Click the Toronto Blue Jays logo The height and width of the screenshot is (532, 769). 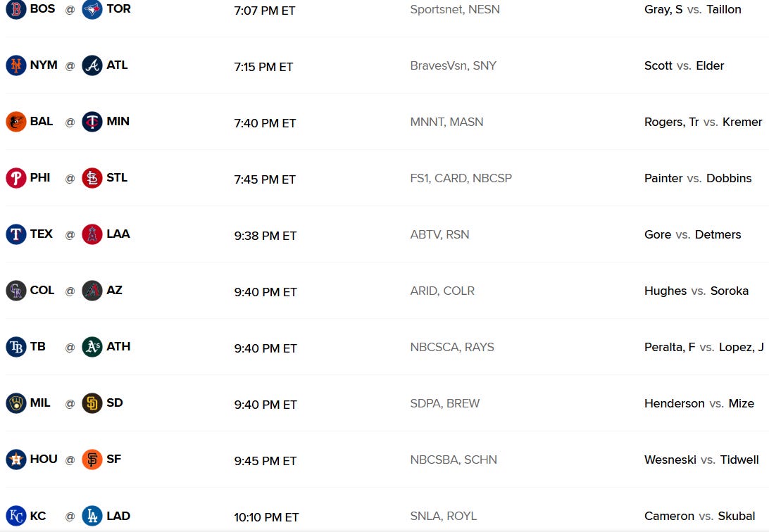92,9
